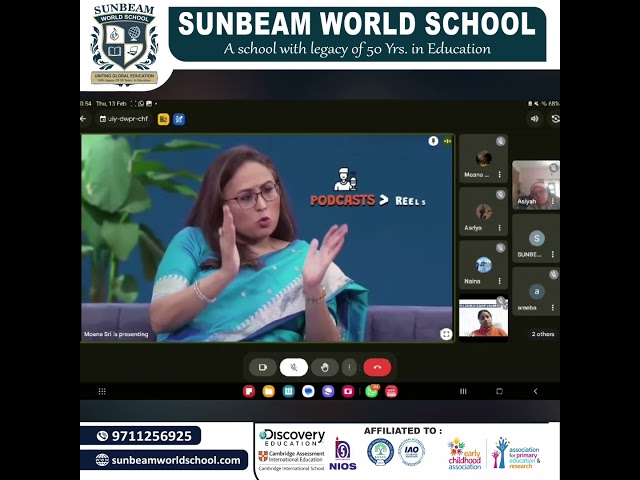Viewport: 640px width, 480px height.
Task: Select the muted mic icon on Aadya's tile
Action: [x=500, y=194]
